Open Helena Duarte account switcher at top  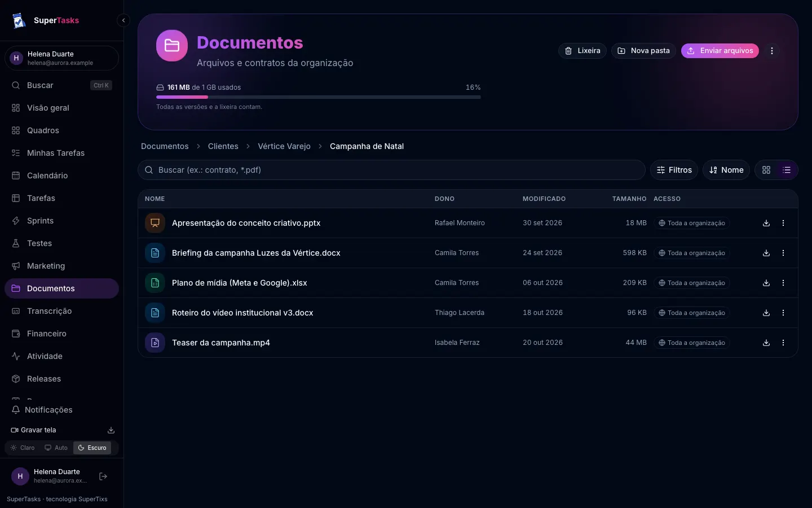61,58
